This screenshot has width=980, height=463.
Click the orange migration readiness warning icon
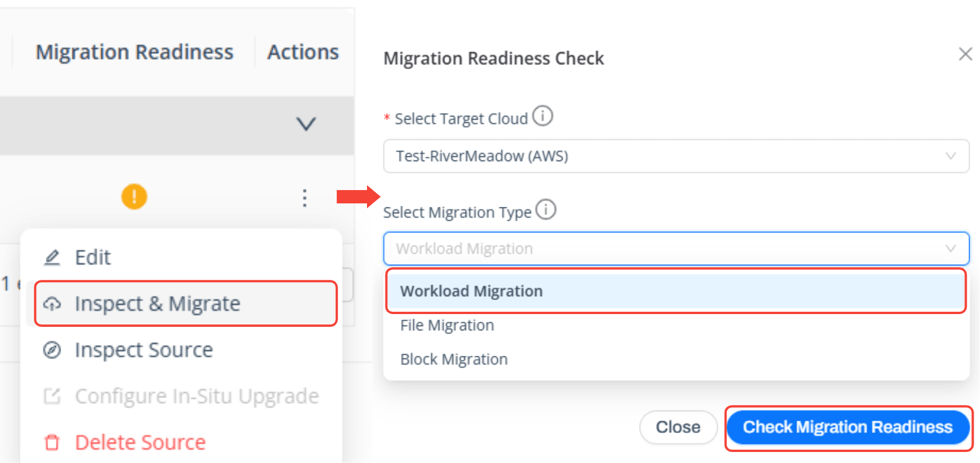(x=134, y=196)
